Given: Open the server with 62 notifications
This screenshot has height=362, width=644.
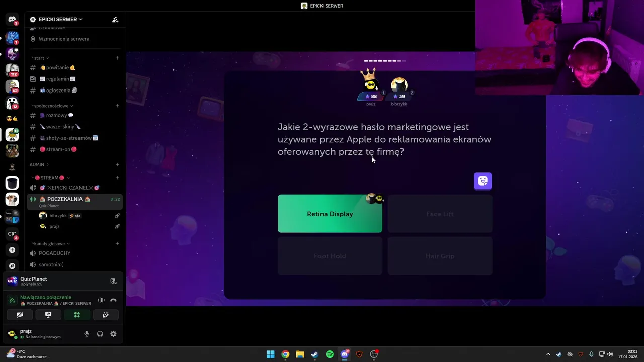Looking at the screenshot, I should (12, 86).
